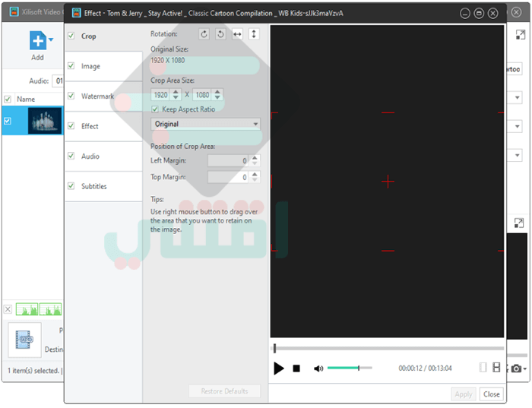
Task: Click the Close button
Action: coord(491,394)
